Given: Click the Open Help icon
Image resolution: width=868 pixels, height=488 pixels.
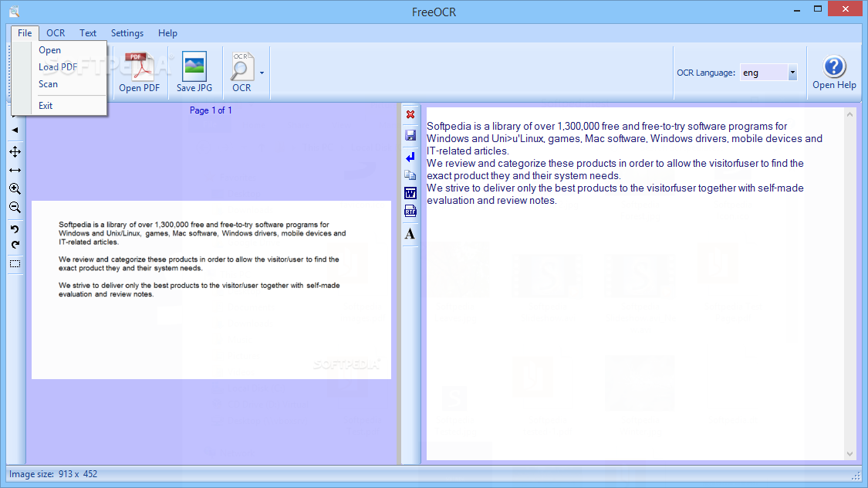Looking at the screenshot, I should tap(834, 72).
